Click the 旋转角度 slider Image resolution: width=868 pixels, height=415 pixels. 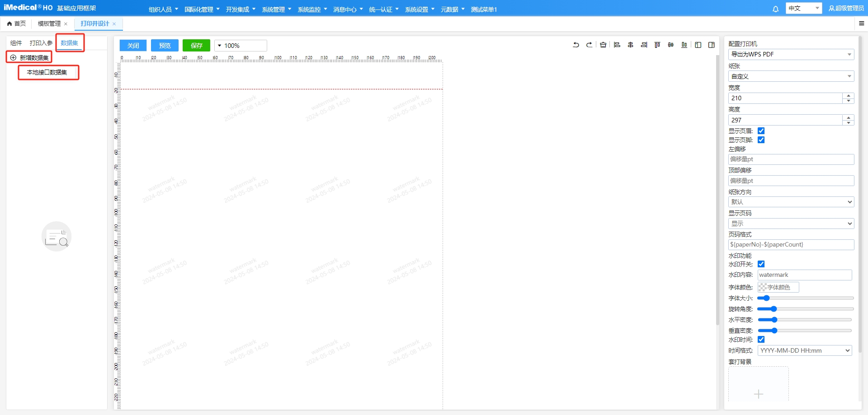(805, 309)
